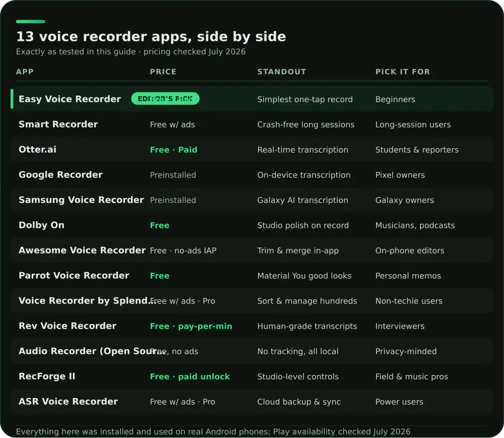Select the PICK IT FOR column header
Screen dimensions: 504x438
402,72
